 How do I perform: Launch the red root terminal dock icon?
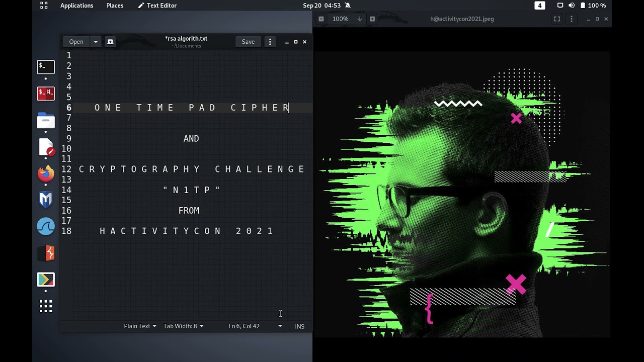pos(46,93)
